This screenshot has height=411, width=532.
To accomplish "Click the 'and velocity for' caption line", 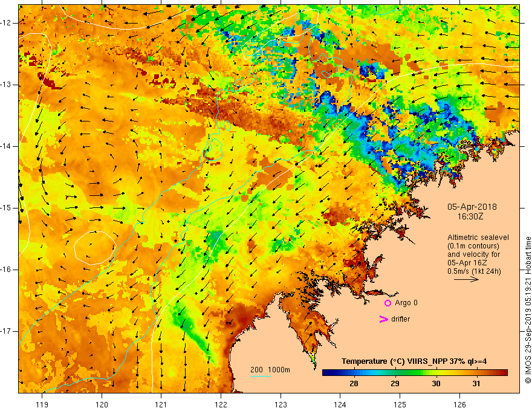I will tap(473, 254).
